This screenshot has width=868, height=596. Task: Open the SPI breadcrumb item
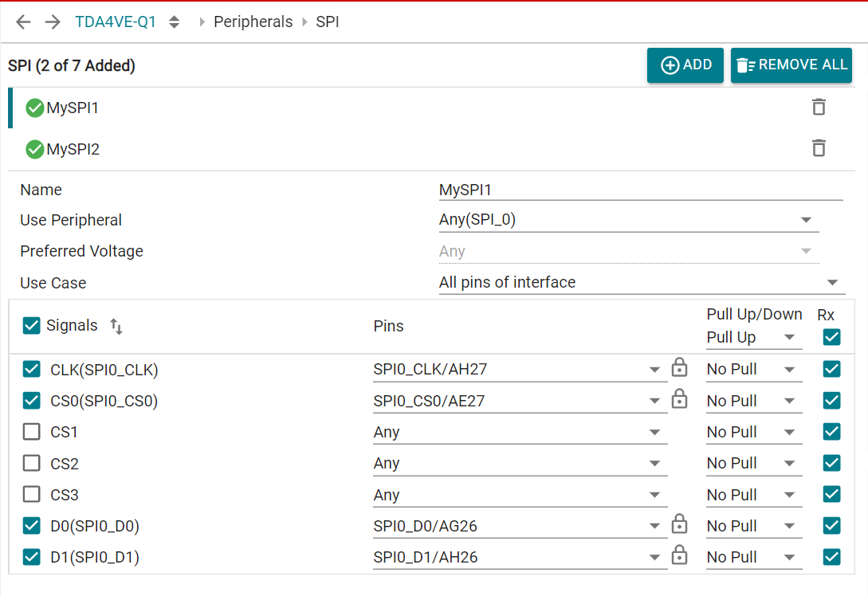tap(327, 22)
